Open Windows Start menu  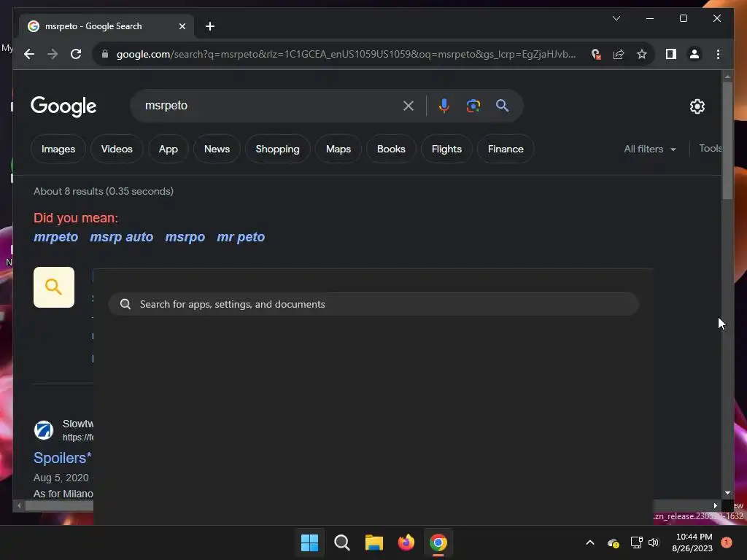click(x=309, y=542)
